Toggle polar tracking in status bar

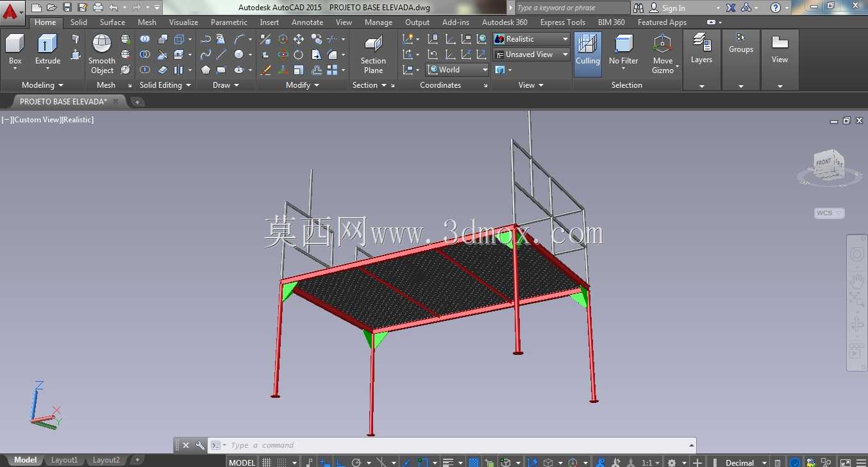(357, 462)
